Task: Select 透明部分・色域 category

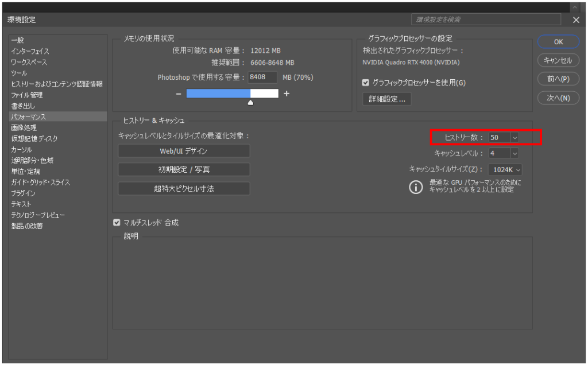Action: point(32,160)
